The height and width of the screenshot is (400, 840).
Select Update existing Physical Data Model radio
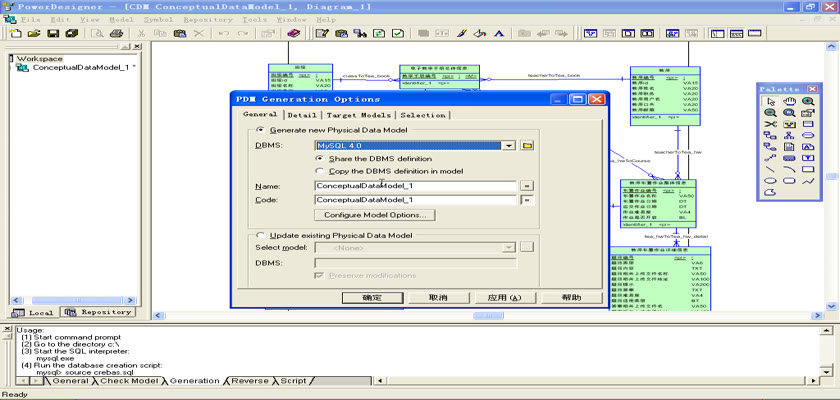[261, 236]
